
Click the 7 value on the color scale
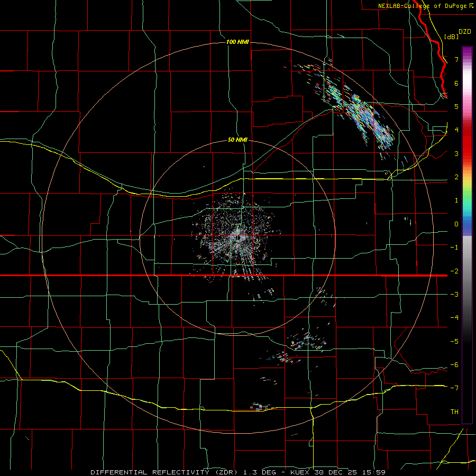tap(456, 59)
